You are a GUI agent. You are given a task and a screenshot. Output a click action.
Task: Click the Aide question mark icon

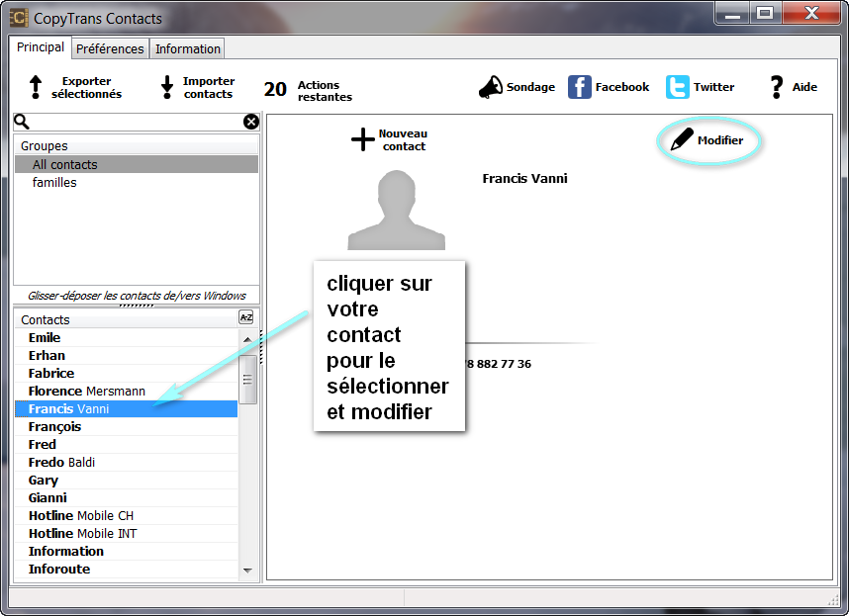(x=777, y=87)
